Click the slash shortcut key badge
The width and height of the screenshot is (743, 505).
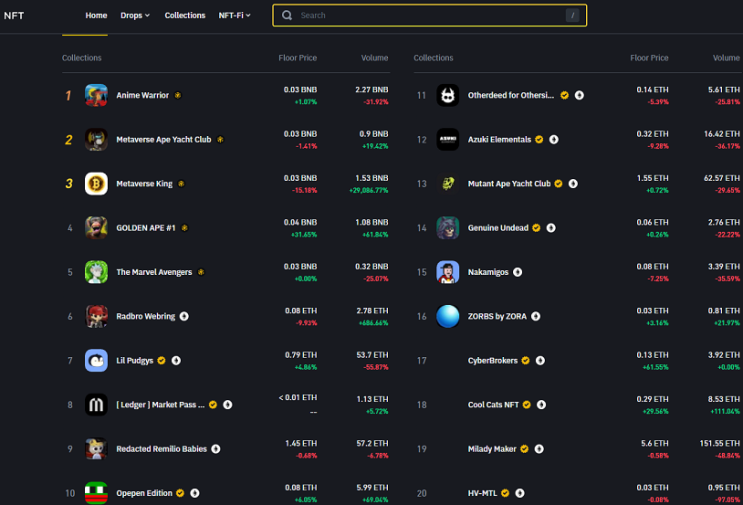click(x=572, y=15)
